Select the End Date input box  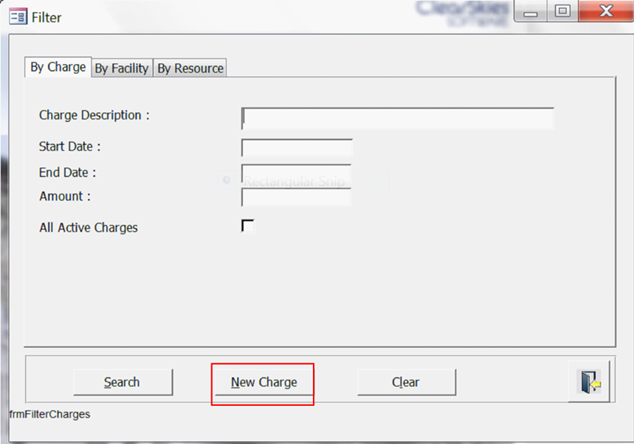[x=297, y=174]
